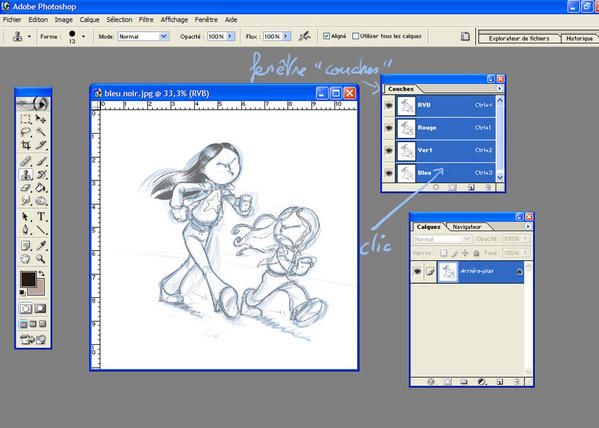Open the Flux slider arrow
599x428 pixels.
286,36
